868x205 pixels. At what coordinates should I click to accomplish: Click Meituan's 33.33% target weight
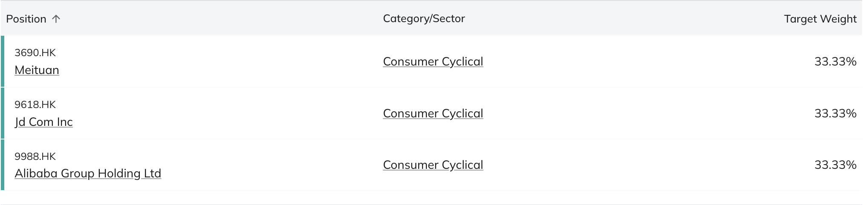click(x=835, y=61)
